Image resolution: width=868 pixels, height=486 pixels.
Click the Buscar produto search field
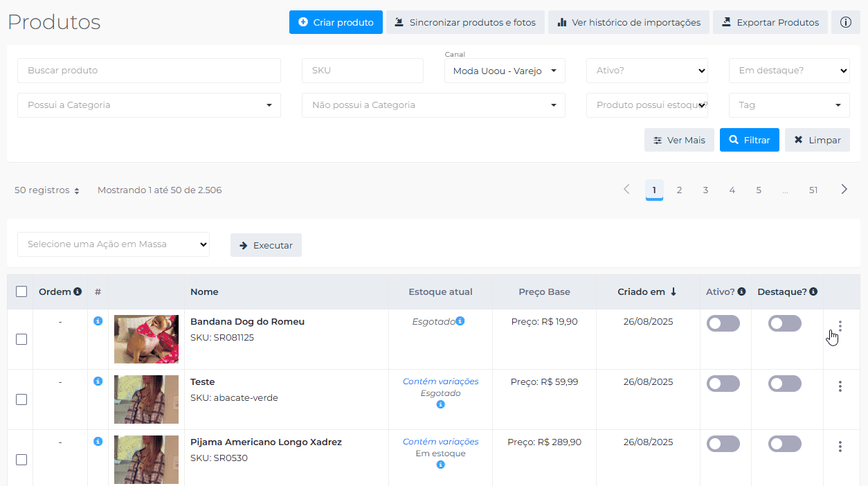(149, 71)
